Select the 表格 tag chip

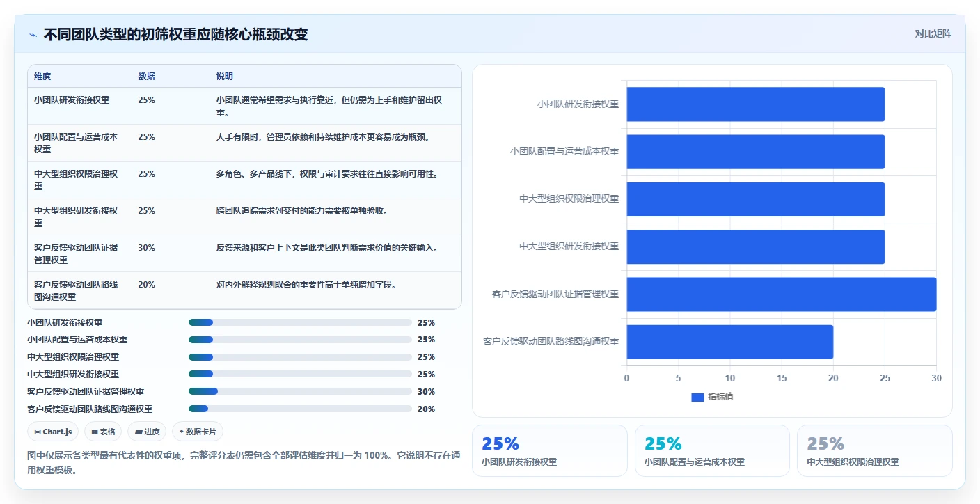[x=103, y=432]
